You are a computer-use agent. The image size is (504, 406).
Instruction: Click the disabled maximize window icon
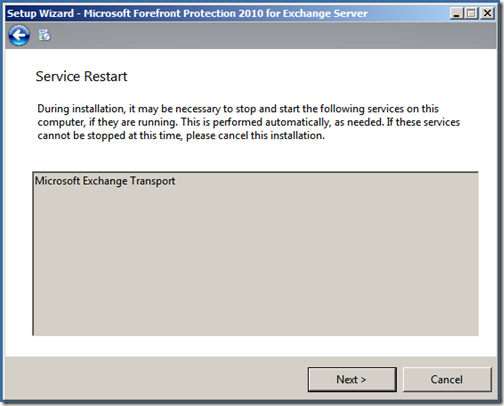tap(471, 13)
